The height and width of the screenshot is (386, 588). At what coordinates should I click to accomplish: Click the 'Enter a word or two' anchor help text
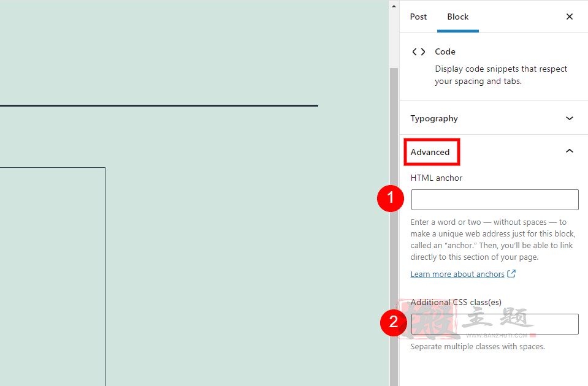[493, 240]
